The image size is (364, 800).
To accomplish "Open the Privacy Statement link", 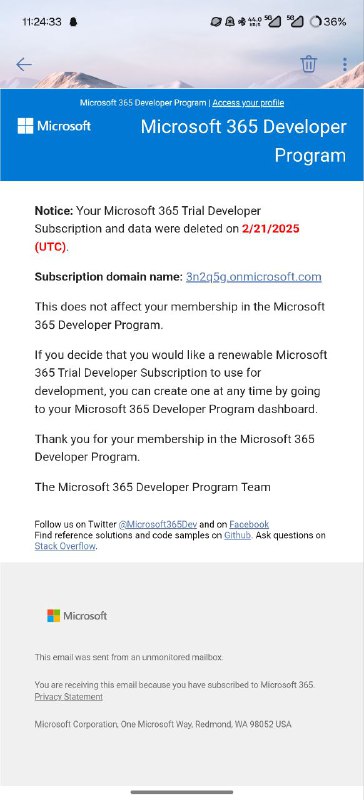I will (x=68, y=697).
